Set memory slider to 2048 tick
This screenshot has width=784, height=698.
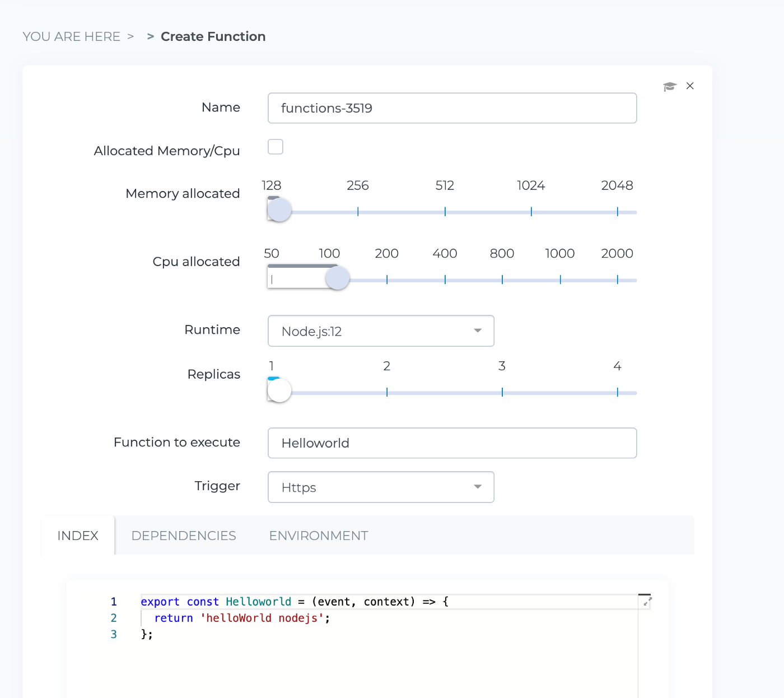pos(618,212)
